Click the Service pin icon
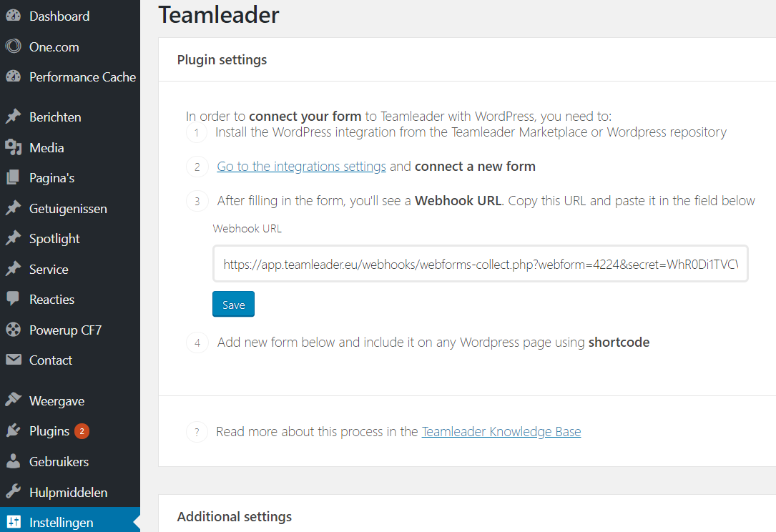This screenshot has width=776, height=532. [x=14, y=269]
